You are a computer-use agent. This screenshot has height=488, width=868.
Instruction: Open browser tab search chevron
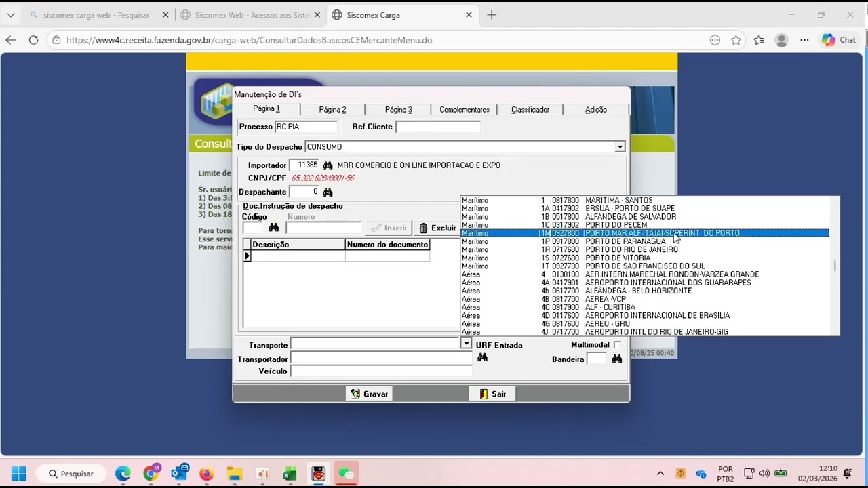[10, 15]
